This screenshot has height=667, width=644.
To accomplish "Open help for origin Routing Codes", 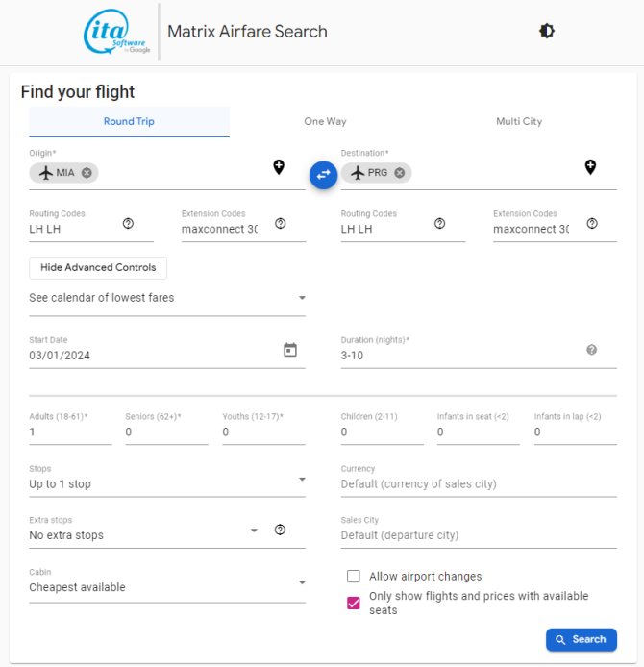I will [128, 223].
